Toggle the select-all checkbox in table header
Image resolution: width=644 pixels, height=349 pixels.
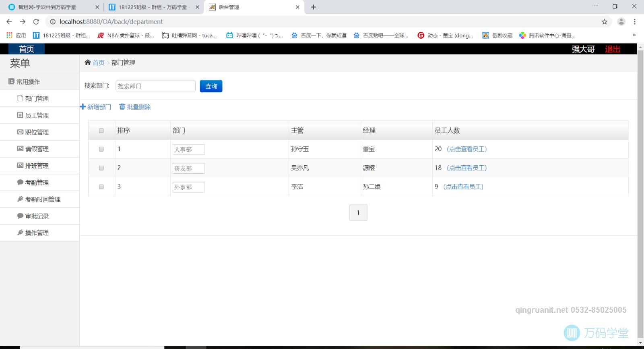point(101,131)
